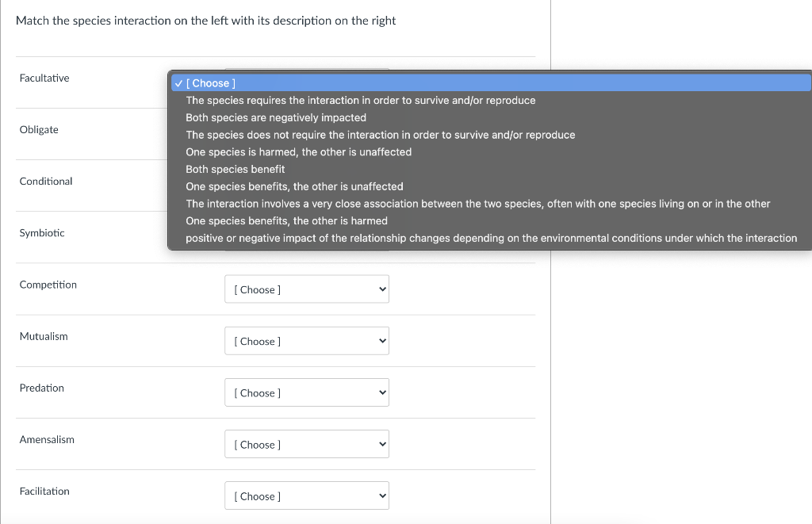Select "Both species benefit" from the open dropdown

point(236,169)
